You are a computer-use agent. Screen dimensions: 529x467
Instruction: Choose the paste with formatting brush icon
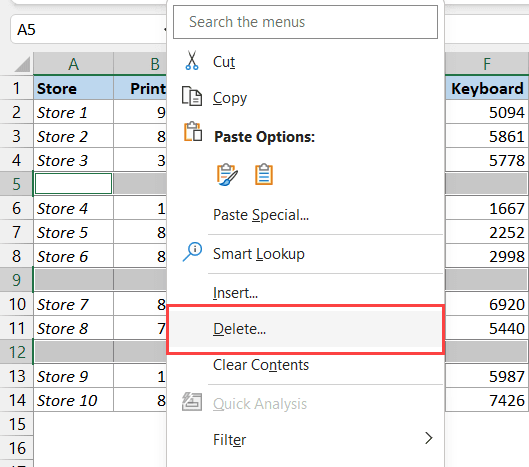click(x=227, y=175)
